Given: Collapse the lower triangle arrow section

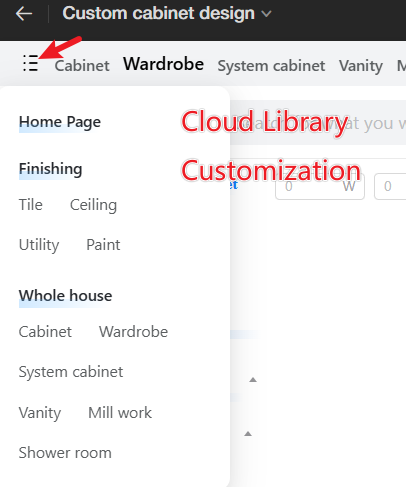Looking at the screenshot, I should coord(248,434).
